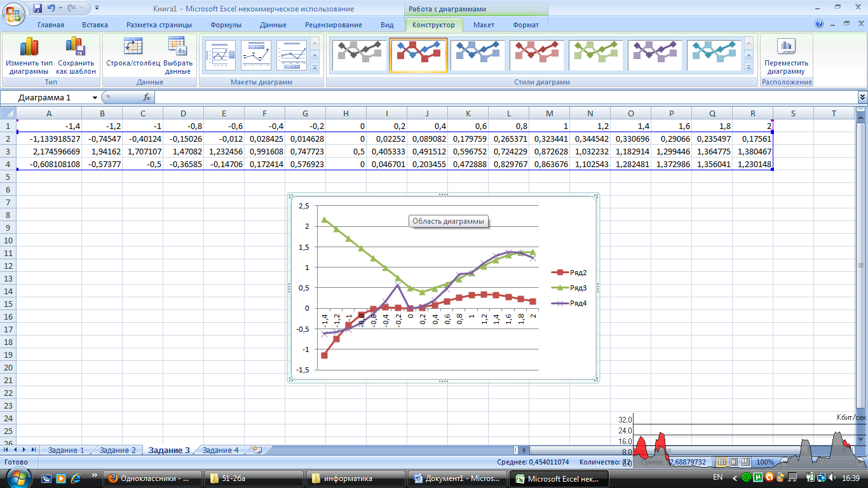Open Рецензирование ribbon tab

tap(333, 25)
